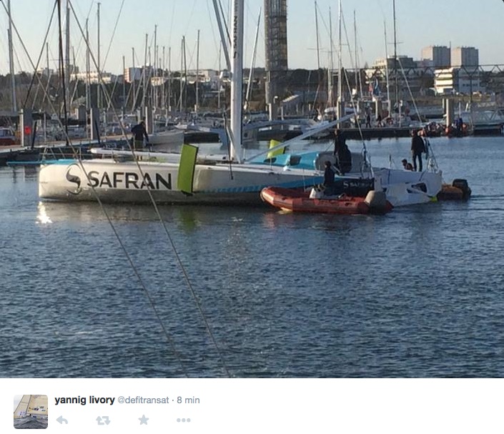Click the white main mast of the boat
Viewport: 504px width, 434px height.
click(237, 80)
